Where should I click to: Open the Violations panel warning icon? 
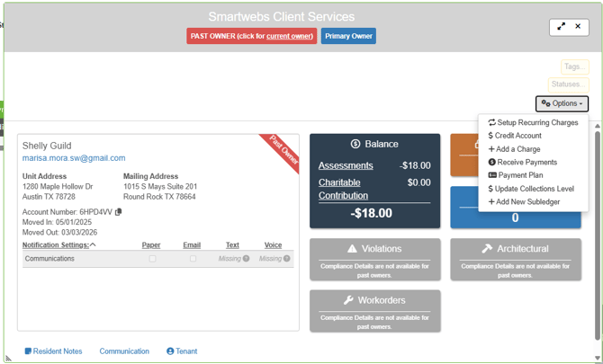(x=352, y=249)
